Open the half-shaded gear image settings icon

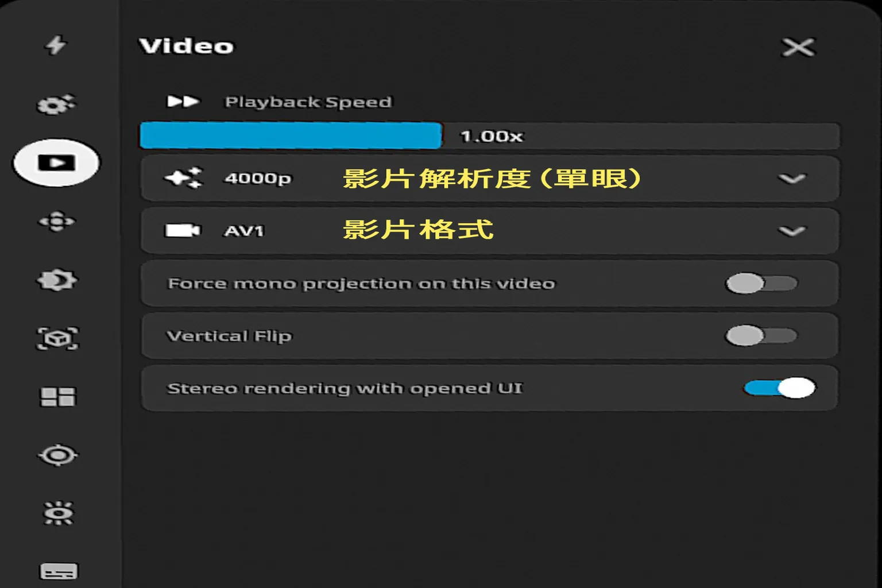pyautogui.click(x=56, y=280)
